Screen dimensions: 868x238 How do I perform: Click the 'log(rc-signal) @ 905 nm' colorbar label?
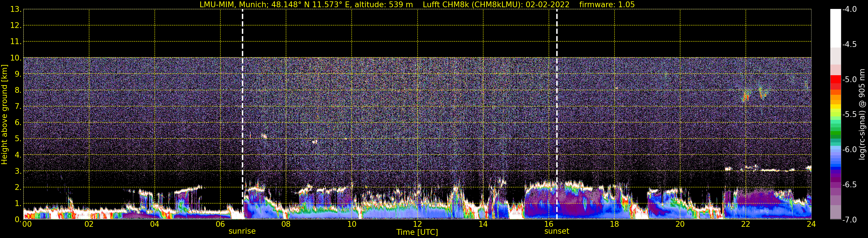[862, 114]
